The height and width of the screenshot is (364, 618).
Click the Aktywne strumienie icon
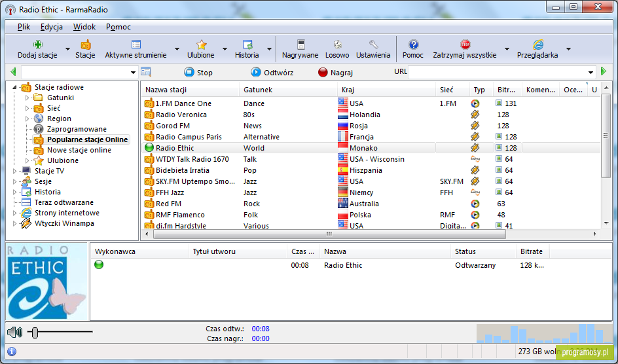[136, 44]
